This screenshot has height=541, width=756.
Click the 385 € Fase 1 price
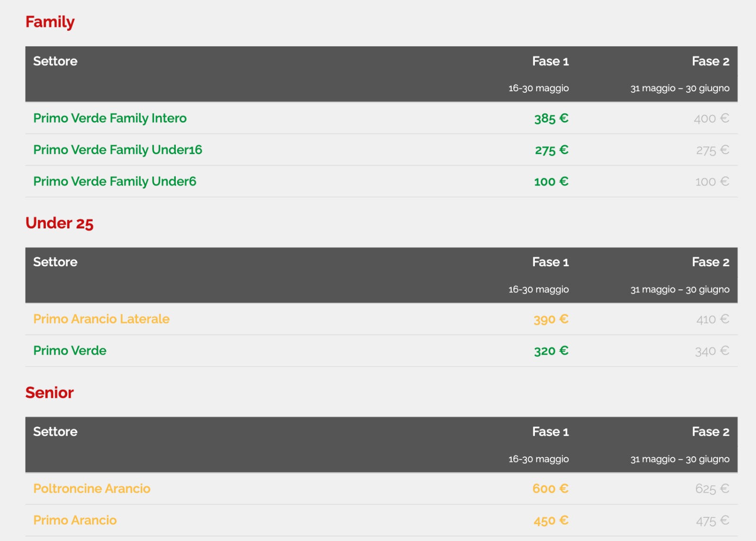[x=551, y=118]
